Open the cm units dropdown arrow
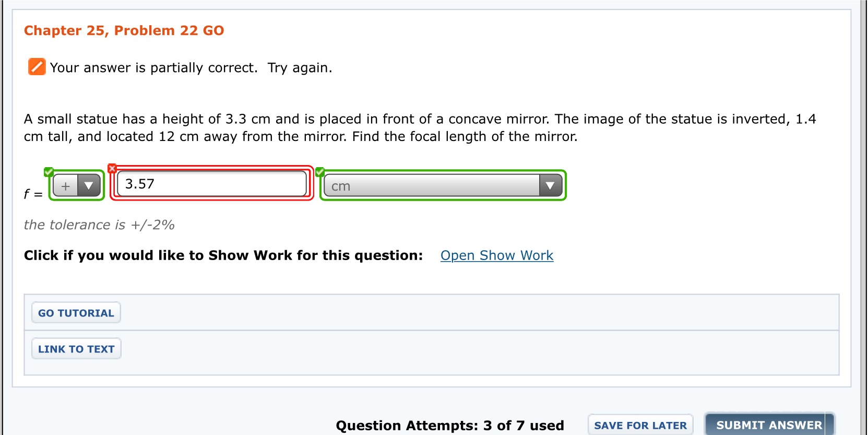Viewport: 868px width, 435px height. tap(550, 185)
